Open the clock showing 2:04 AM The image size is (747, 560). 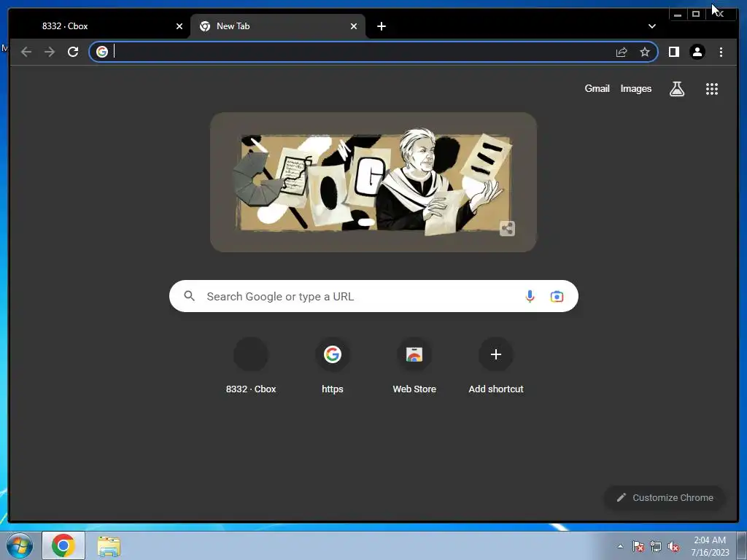coord(710,546)
